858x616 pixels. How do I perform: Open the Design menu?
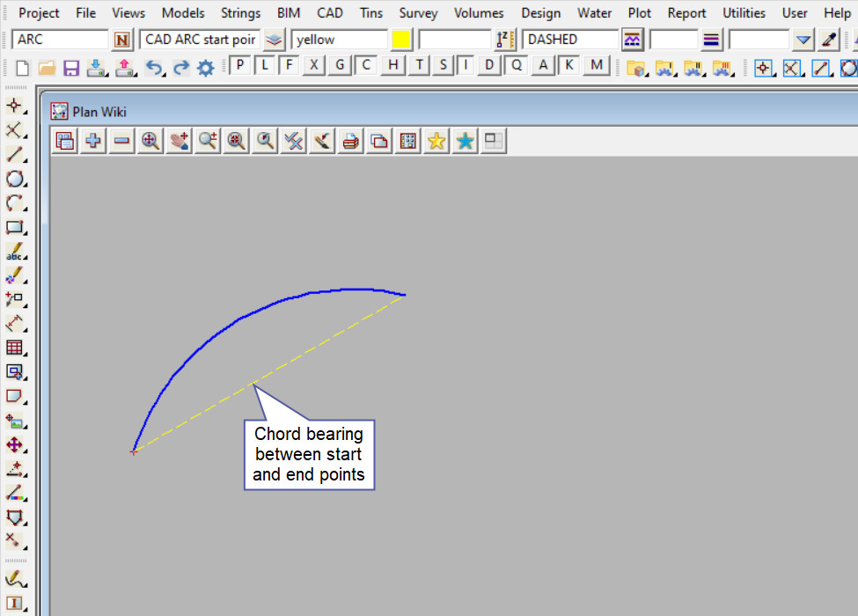click(540, 13)
